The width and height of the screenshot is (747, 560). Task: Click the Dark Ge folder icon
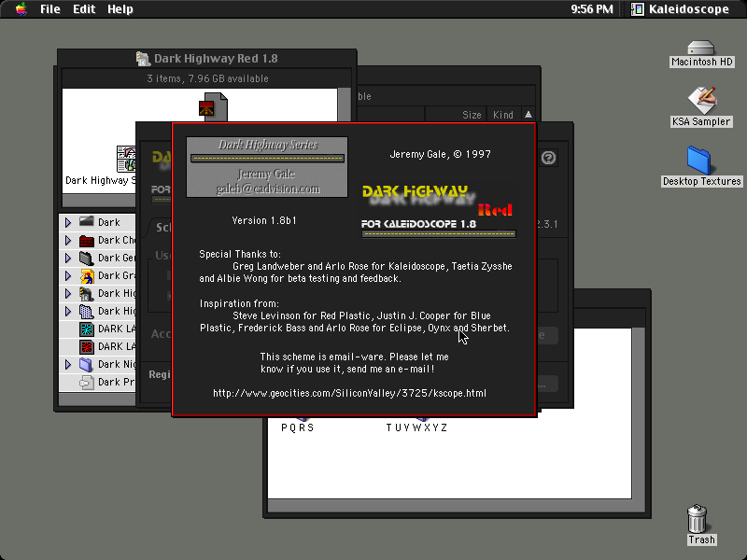click(x=86, y=258)
